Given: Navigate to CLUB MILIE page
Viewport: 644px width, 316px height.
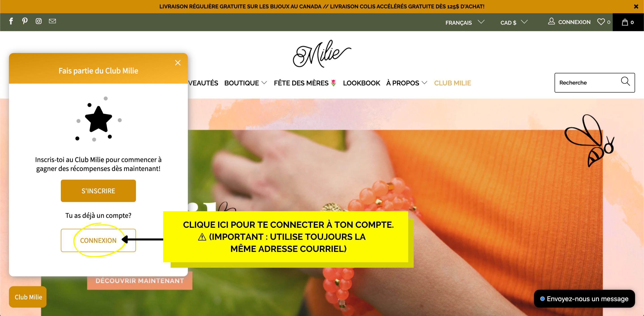Looking at the screenshot, I should [x=452, y=83].
